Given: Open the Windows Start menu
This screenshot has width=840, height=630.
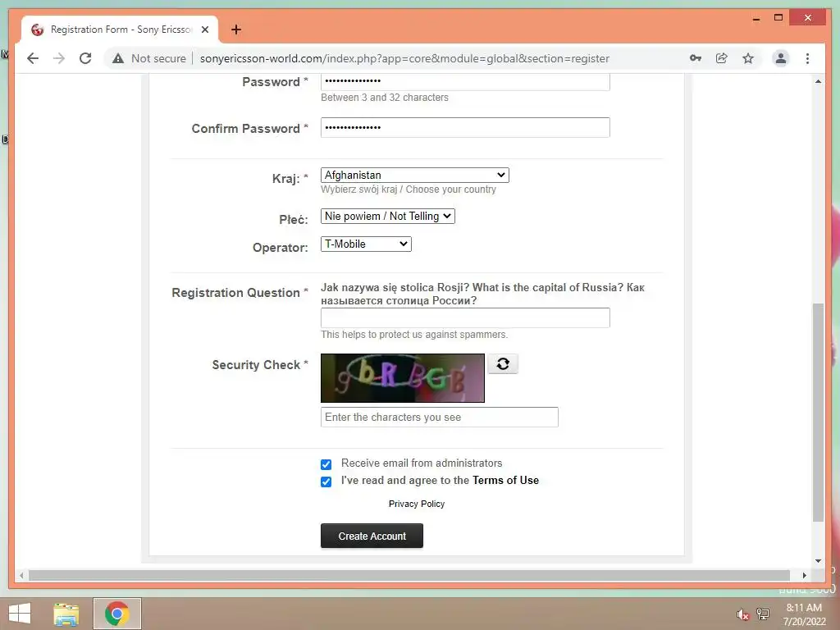Looking at the screenshot, I should tap(20, 614).
